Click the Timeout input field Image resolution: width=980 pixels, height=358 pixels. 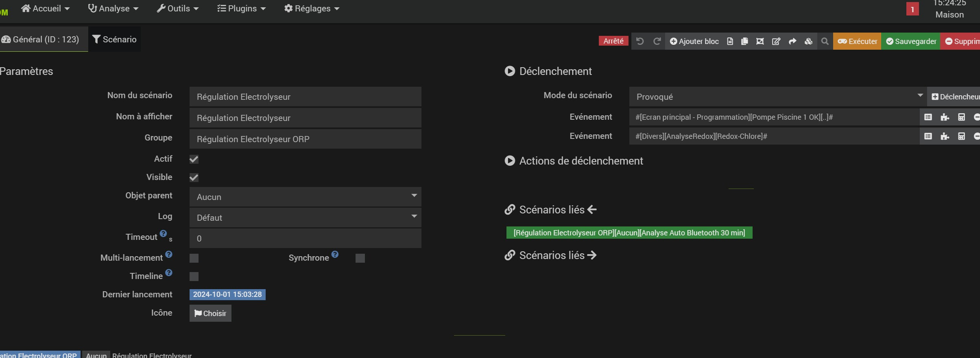point(305,238)
